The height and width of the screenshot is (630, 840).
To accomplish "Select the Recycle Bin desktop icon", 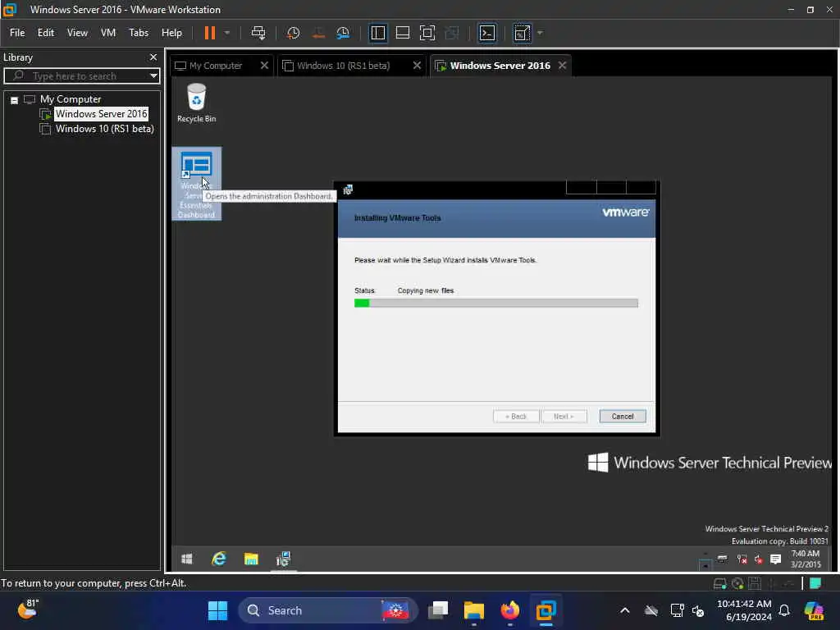I will click(197, 103).
